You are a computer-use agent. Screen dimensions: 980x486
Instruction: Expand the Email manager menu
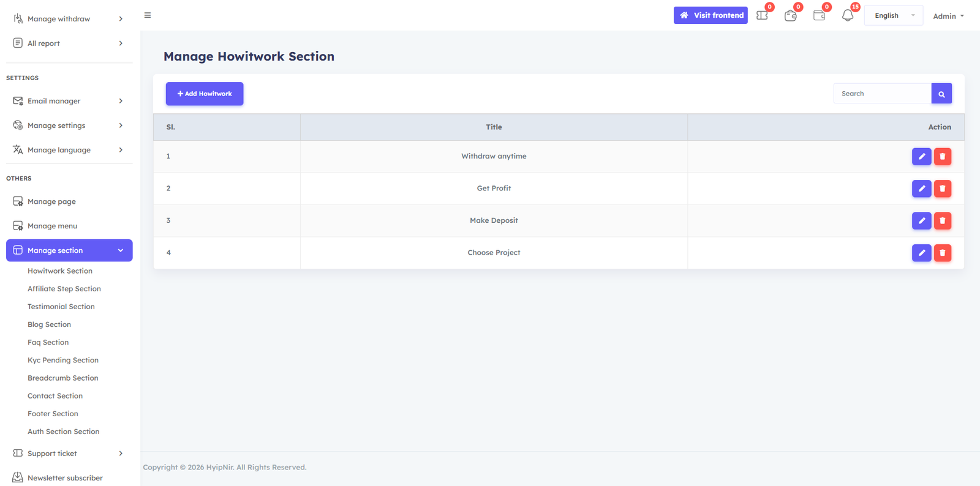[69, 101]
